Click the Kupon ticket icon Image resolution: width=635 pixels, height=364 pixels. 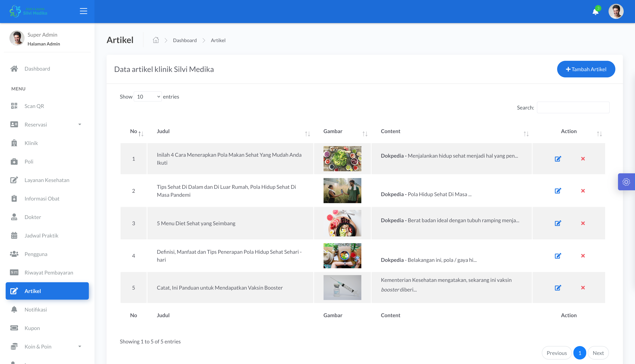pos(14,328)
